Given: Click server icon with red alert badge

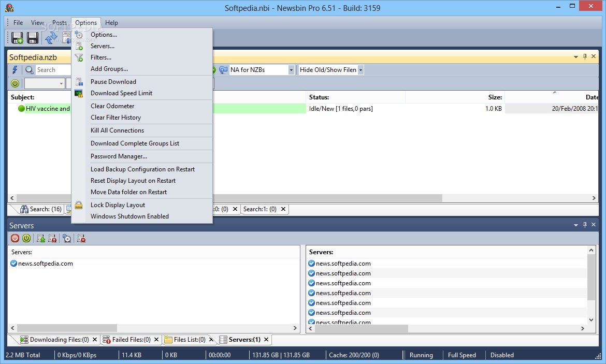Looking at the screenshot, I should 52,238.
